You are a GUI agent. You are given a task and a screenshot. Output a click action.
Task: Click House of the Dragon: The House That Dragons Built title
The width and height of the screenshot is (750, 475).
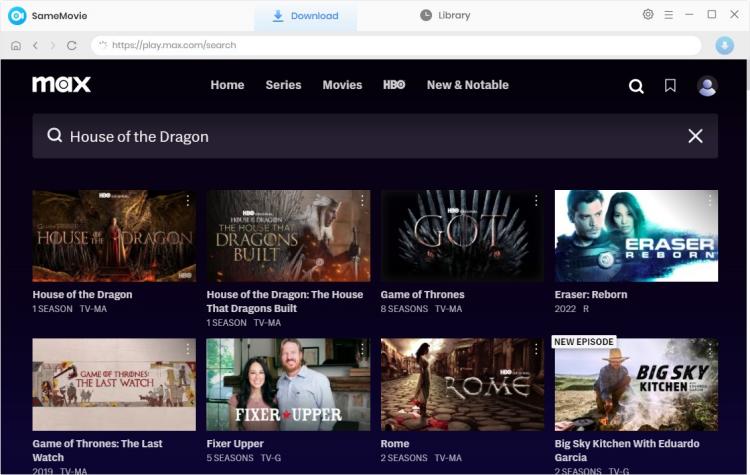285,301
